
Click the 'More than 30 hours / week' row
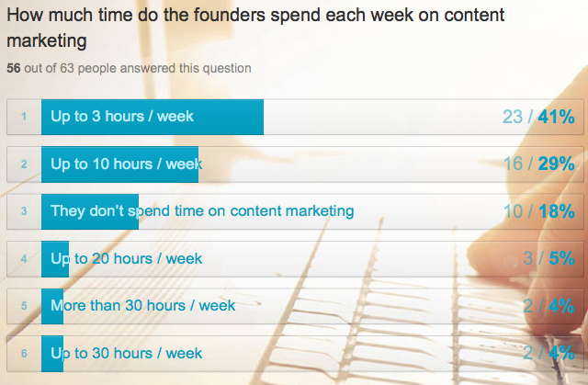point(142,305)
